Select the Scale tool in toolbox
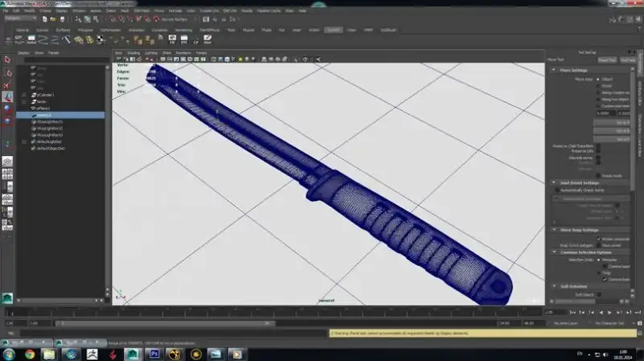Image resolution: width=644 pixels, height=361 pixels. tap(7, 122)
